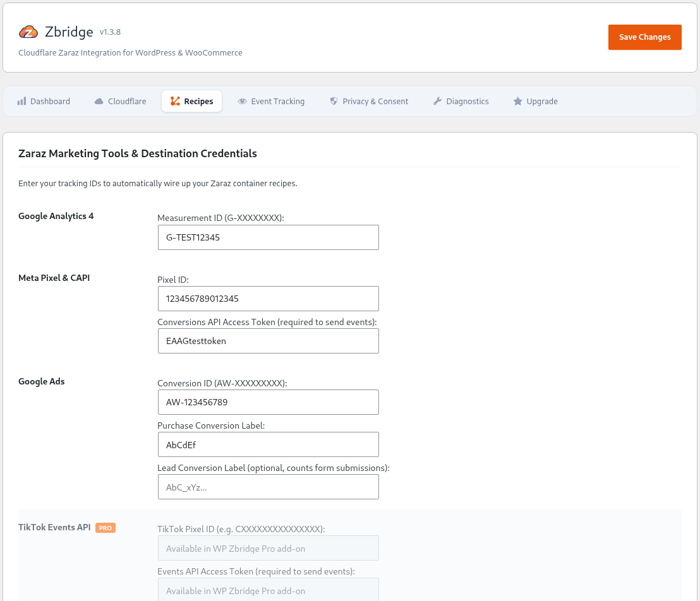700x601 pixels.
Task: Open the Privacy & Consent tab
Action: [x=369, y=101]
